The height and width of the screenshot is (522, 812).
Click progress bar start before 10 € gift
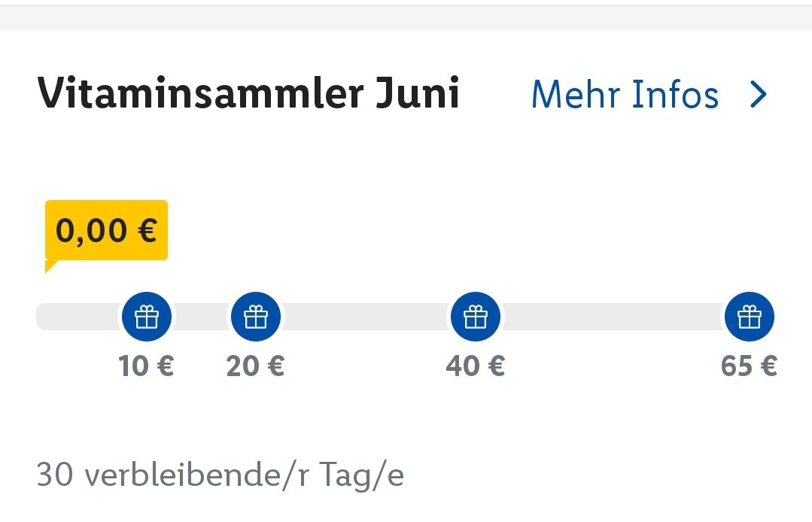tap(79, 317)
